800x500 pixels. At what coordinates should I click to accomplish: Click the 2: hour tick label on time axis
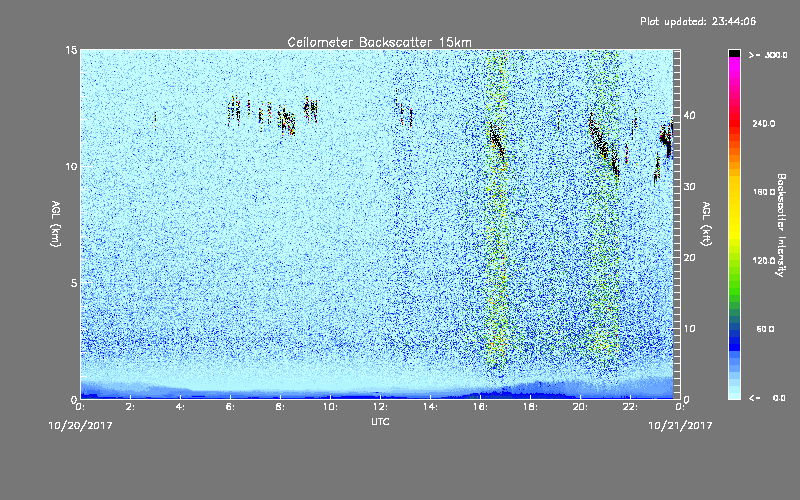pyautogui.click(x=130, y=407)
